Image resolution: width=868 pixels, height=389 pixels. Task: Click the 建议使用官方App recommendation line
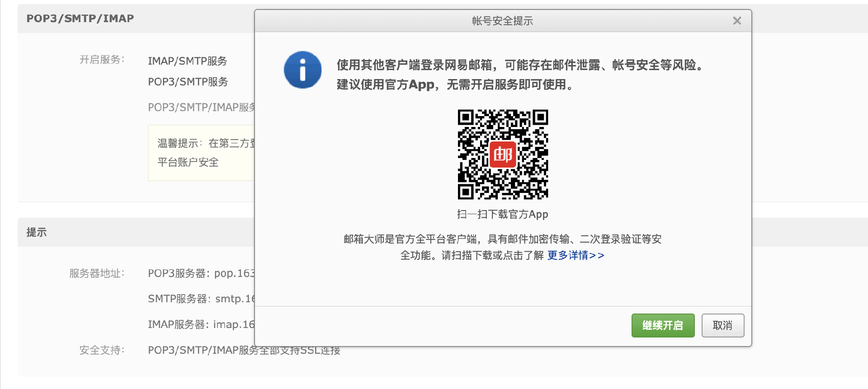pos(456,84)
